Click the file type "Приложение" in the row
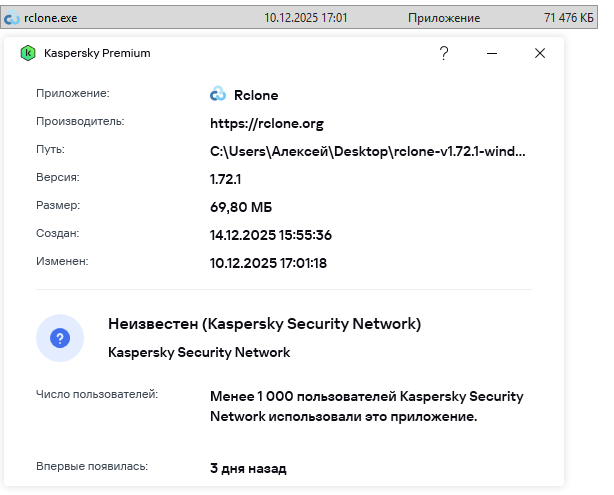This screenshot has width=614, height=495. (444, 18)
